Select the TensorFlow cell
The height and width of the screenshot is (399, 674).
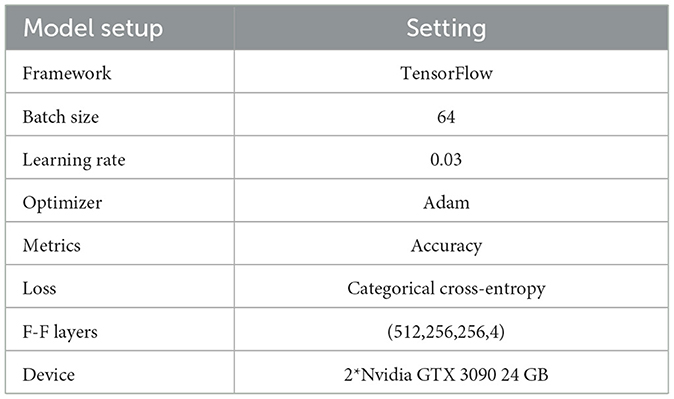tap(446, 73)
